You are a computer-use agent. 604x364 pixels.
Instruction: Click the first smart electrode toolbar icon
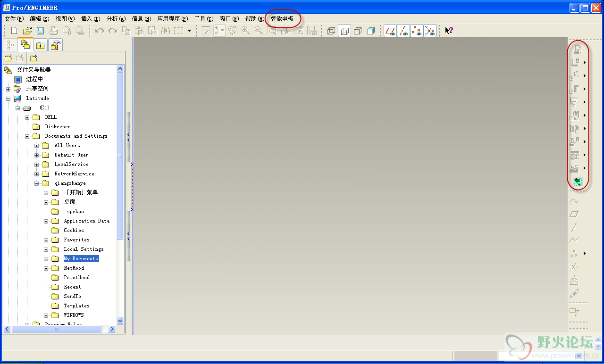578,50
